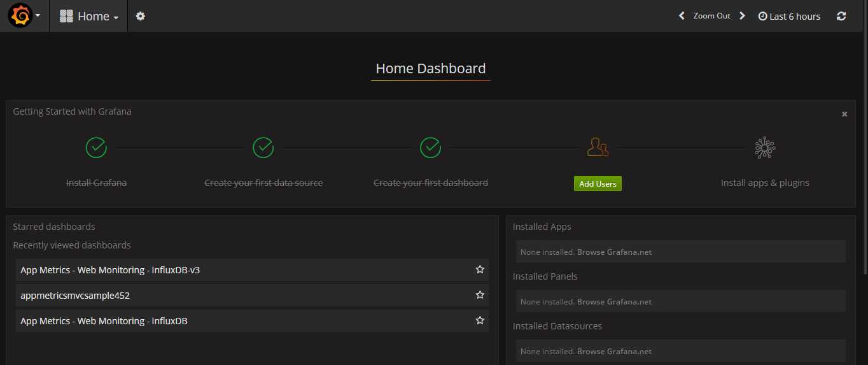The height and width of the screenshot is (365, 868).
Task: Open the App Metrics InfluxDB dashboard without v3
Action: (252, 321)
